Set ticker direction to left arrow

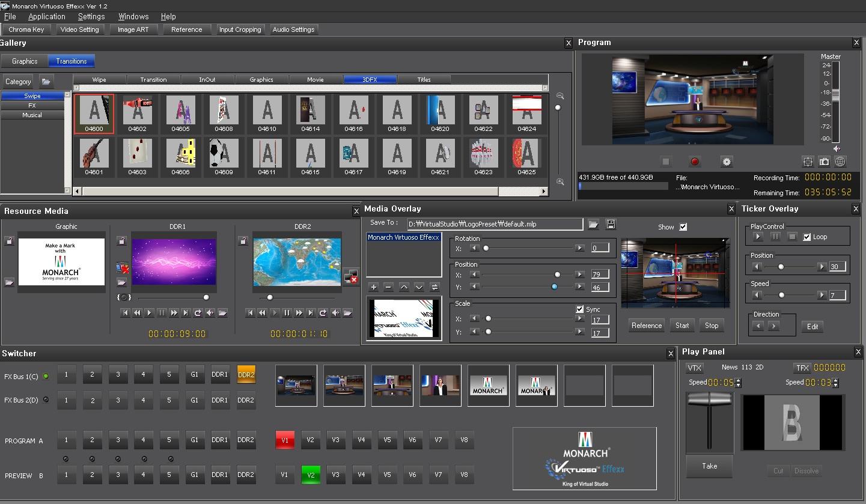click(x=758, y=326)
